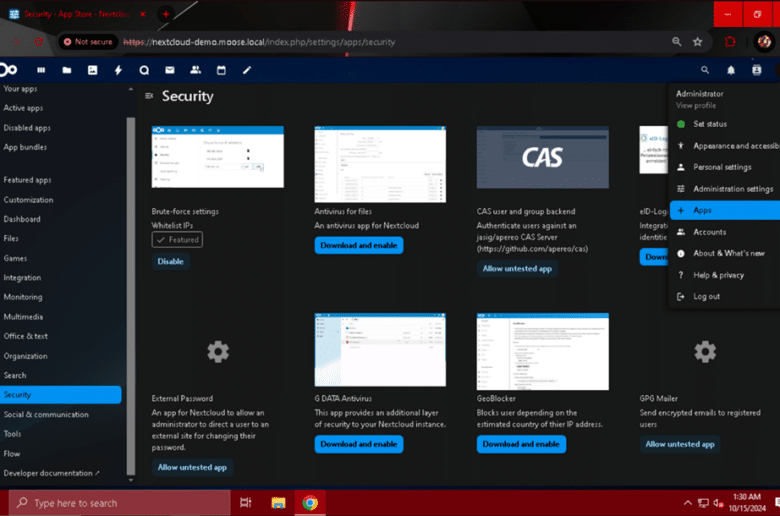Click the Set status menu entry
This screenshot has height=516, width=780.
[725, 124]
